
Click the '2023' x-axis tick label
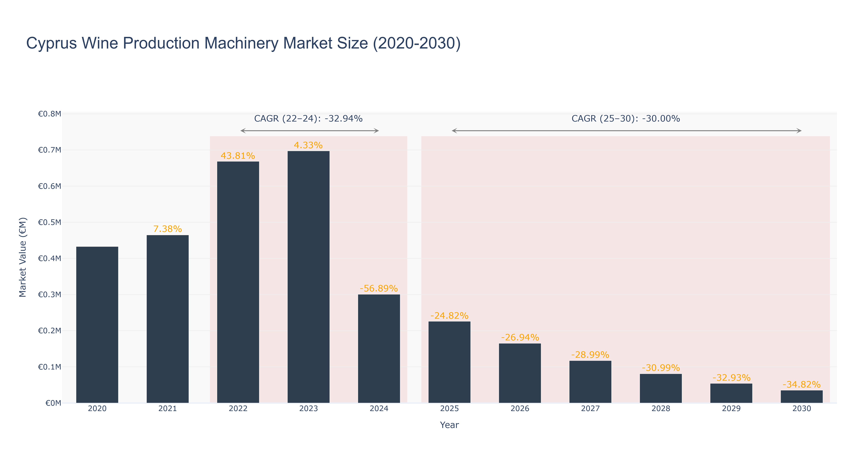308,409
